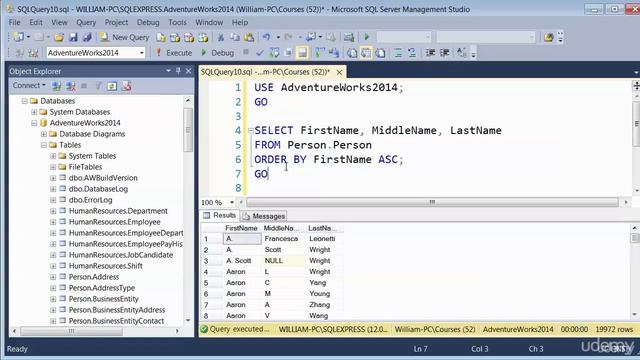
Task: Click the Parse checkmark icon
Action: (x=260, y=53)
